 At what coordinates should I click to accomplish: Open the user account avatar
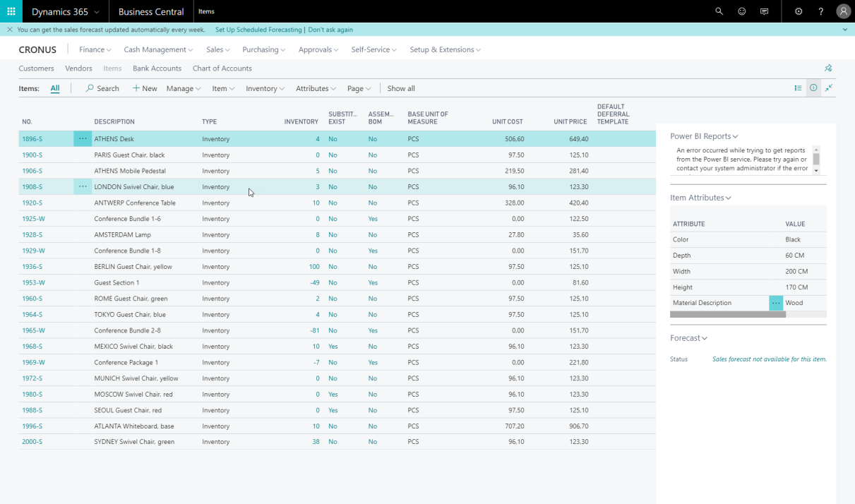pos(843,11)
